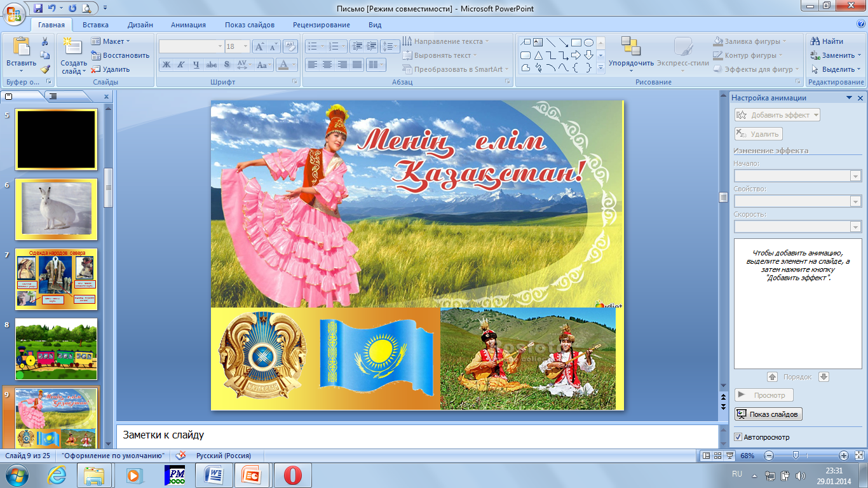Pick the right arrow shape
Screen dimensions: 868x488
pos(576,55)
